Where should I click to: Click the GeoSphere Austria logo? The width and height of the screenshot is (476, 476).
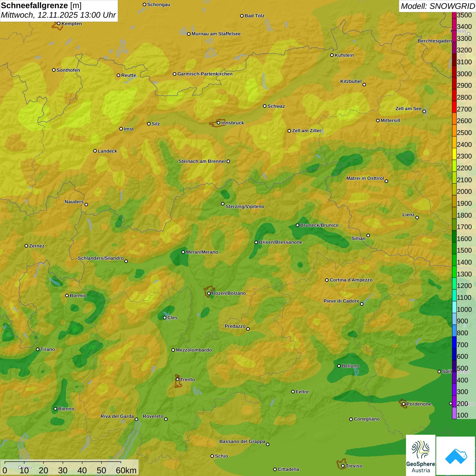(421, 455)
